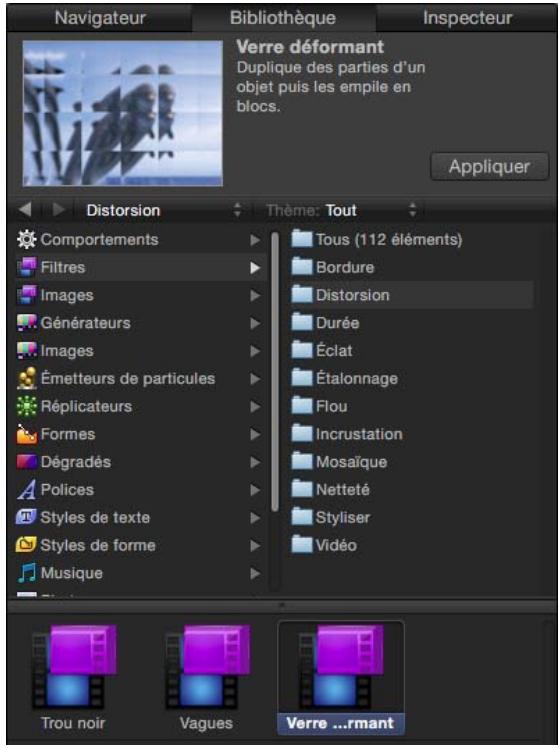Select the Vagues filter
The width and height of the screenshot is (560, 748).
pos(206,677)
